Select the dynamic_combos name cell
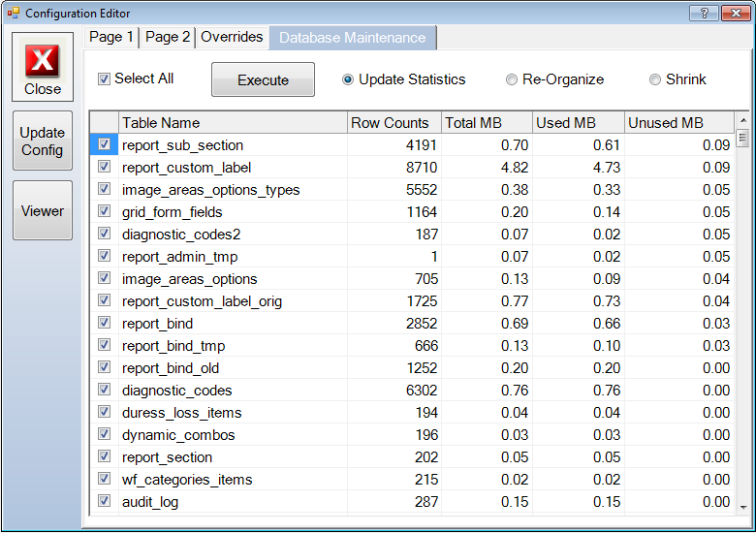This screenshot has width=756, height=533. pyautogui.click(x=233, y=435)
